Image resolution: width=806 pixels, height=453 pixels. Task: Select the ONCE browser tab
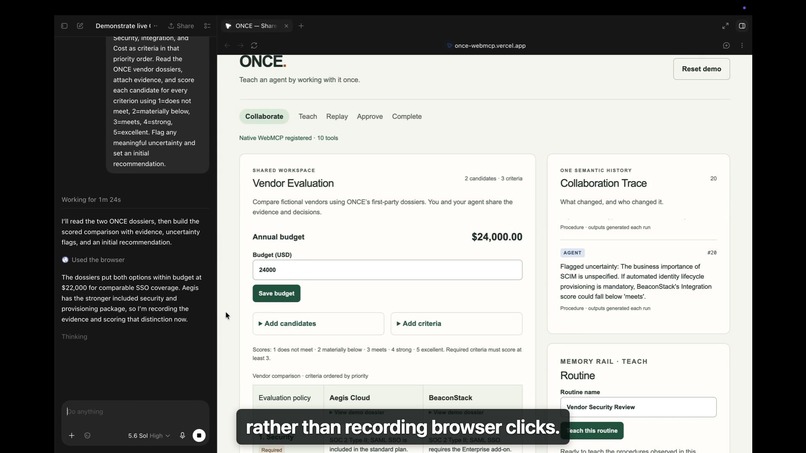(255, 26)
